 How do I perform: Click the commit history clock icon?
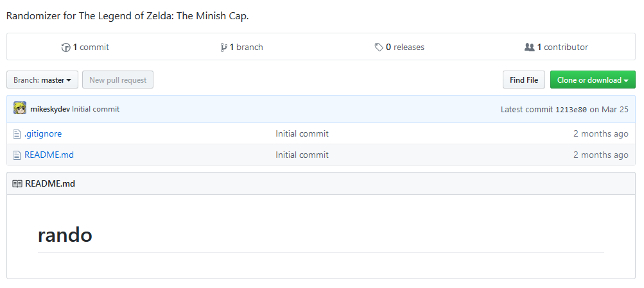click(65, 47)
